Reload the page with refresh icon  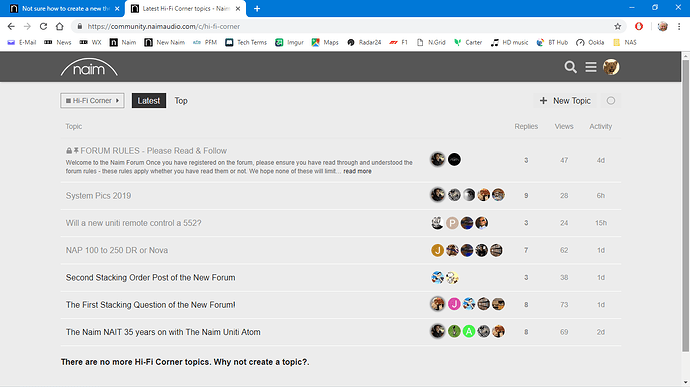click(x=43, y=26)
